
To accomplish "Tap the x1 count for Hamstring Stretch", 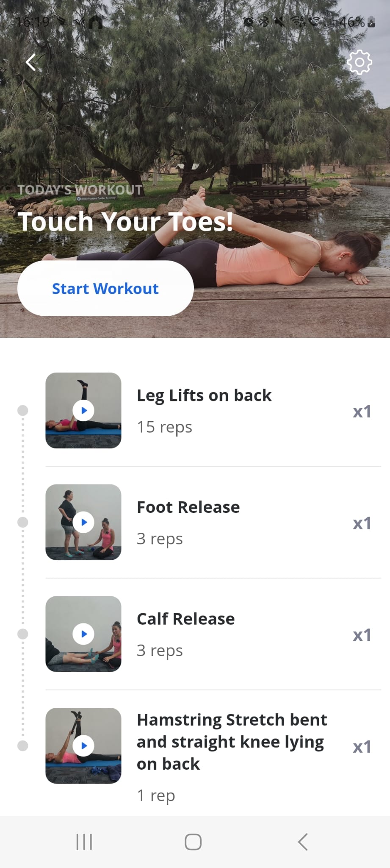I will tap(362, 747).
